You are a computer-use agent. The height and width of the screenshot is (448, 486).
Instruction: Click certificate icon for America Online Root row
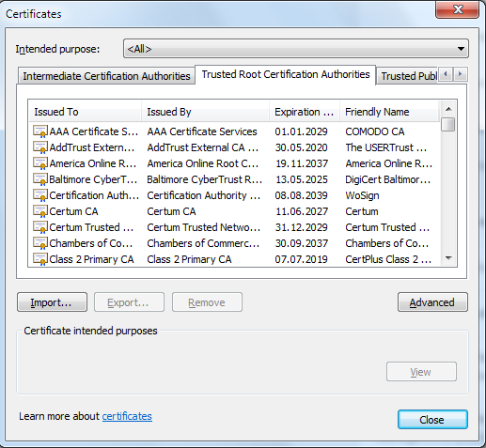(x=40, y=163)
